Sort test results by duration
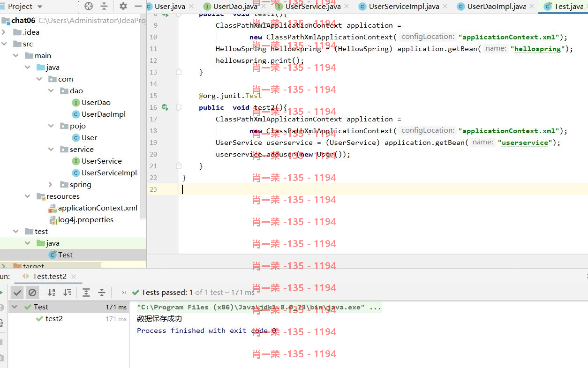Image resolution: width=588 pixels, height=368 pixels. pos(68,292)
